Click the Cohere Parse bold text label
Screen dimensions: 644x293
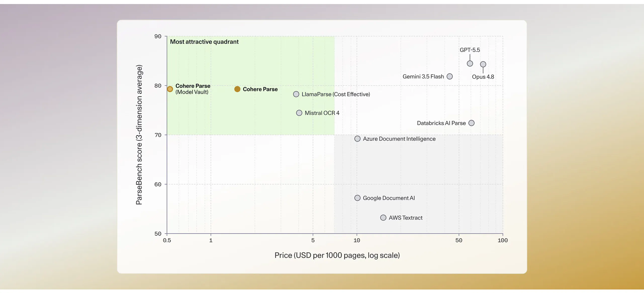260,89
